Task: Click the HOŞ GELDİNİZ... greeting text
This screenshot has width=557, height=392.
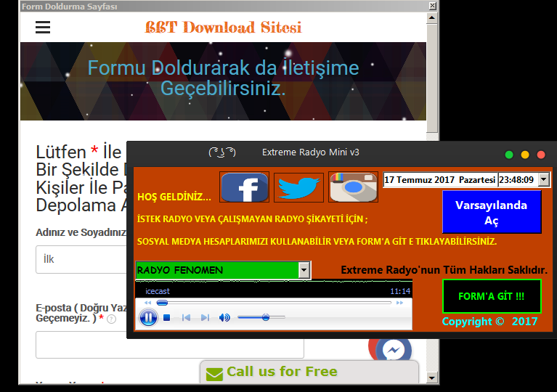Action: [174, 197]
